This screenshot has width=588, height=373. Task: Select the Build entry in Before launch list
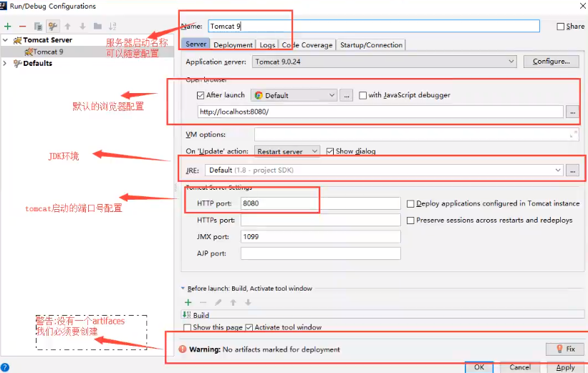[383, 314]
